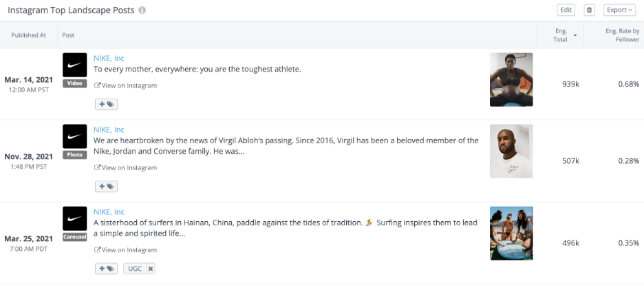The image size is (644, 288).
Task: Click the Published At column header
Action: point(28,35)
